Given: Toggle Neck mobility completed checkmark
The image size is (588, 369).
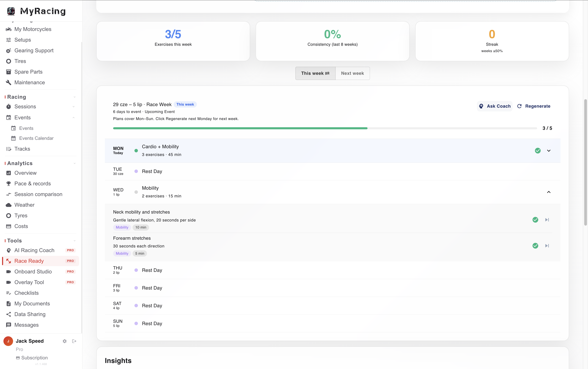Looking at the screenshot, I should coord(535,220).
